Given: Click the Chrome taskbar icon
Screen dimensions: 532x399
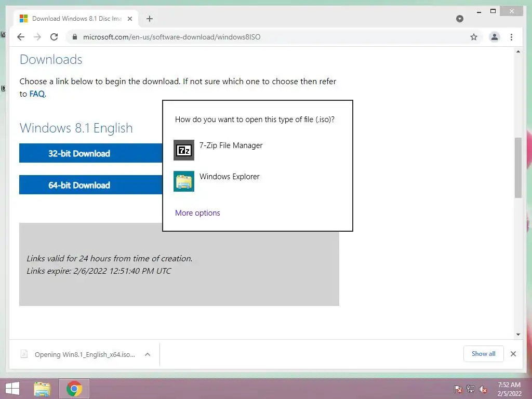Looking at the screenshot, I should click(74, 389).
